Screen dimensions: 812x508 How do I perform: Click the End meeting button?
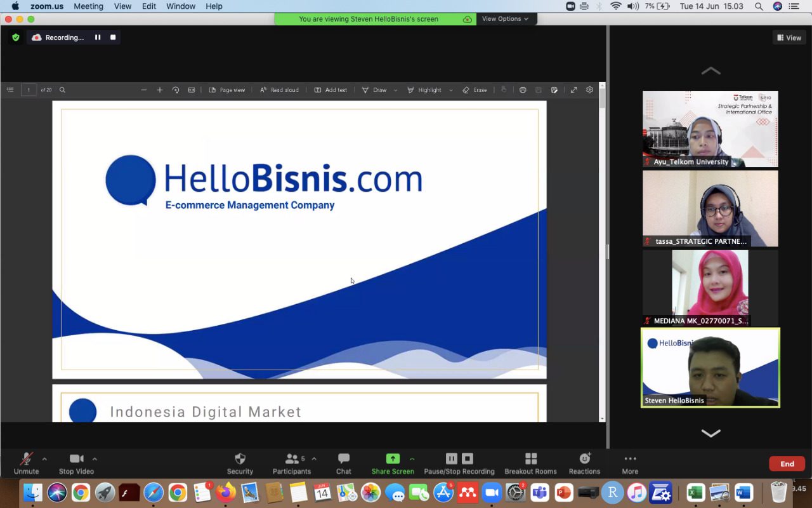[x=787, y=464]
